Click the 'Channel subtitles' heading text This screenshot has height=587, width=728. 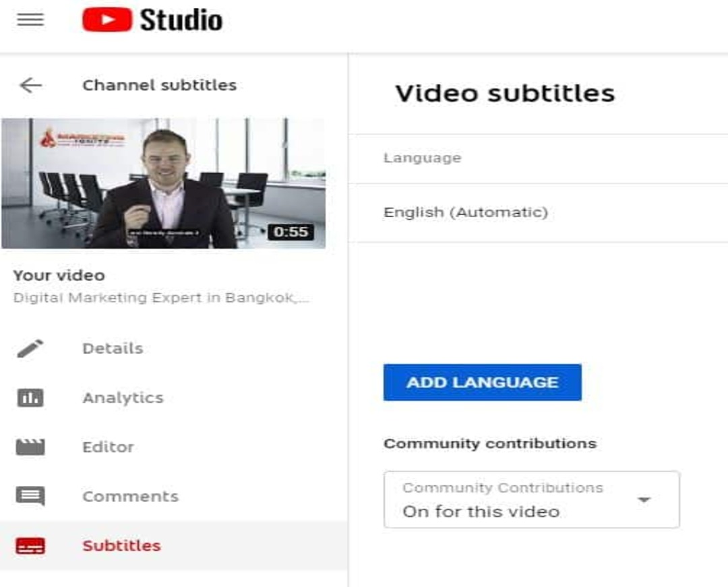[159, 86]
